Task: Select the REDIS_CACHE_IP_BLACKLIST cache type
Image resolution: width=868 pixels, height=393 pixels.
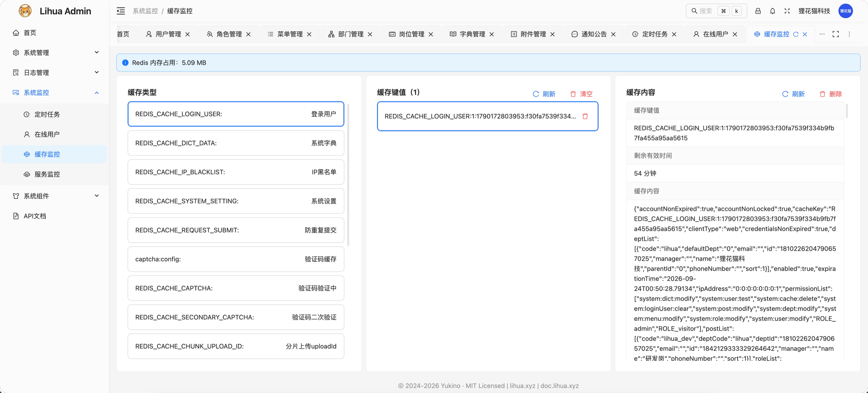Action: pyautogui.click(x=236, y=172)
